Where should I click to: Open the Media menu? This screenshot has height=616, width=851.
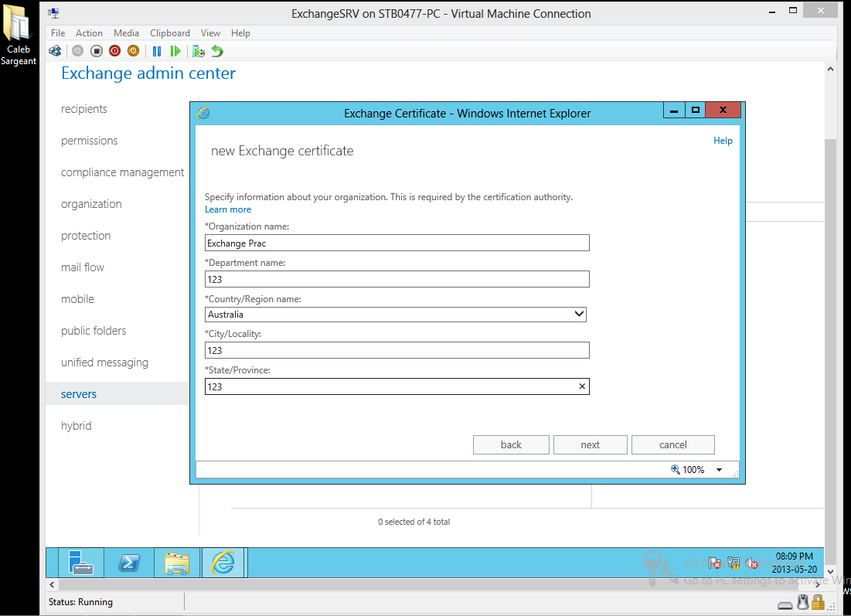click(x=126, y=33)
